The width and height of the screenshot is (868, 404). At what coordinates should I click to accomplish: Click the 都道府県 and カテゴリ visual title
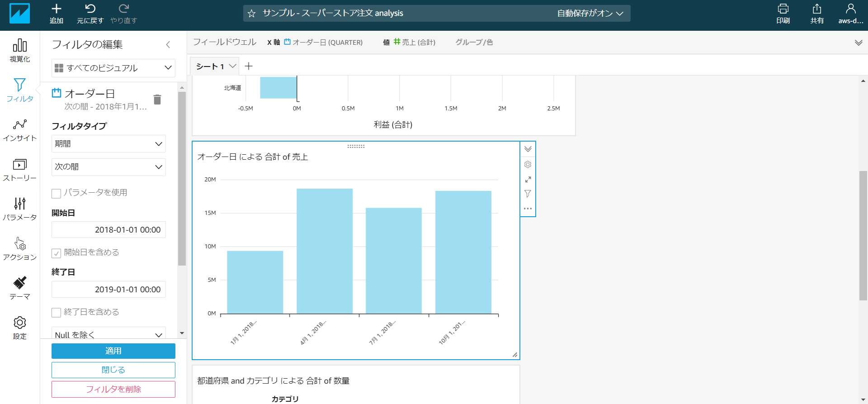point(274,381)
